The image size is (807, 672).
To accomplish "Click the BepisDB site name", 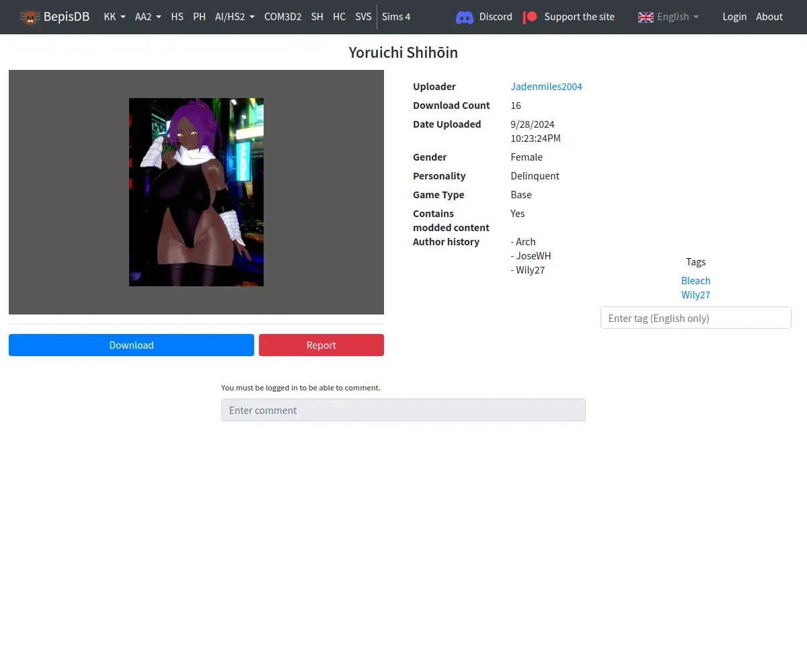I will (x=67, y=17).
